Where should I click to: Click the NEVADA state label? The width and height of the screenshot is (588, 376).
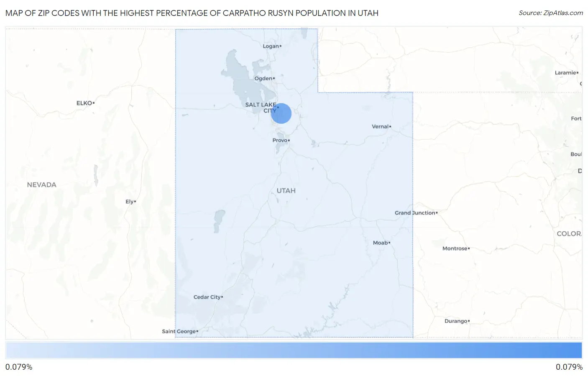pyautogui.click(x=41, y=185)
